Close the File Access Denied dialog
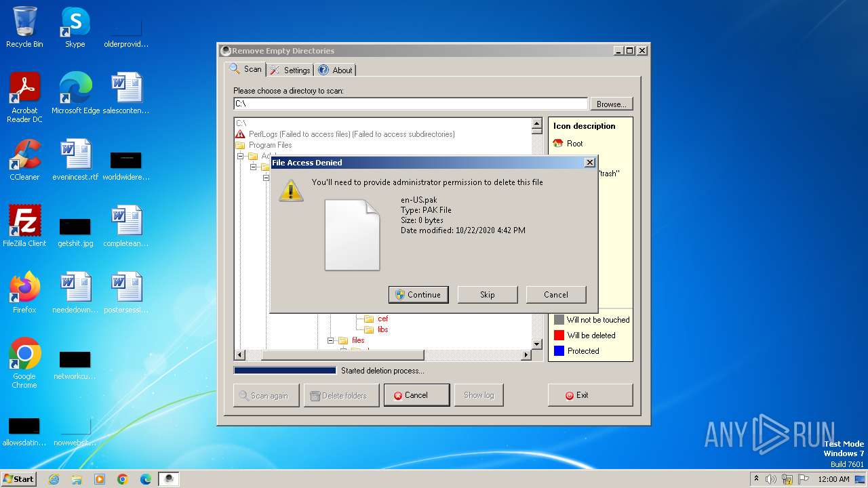868x488 pixels. coord(590,163)
